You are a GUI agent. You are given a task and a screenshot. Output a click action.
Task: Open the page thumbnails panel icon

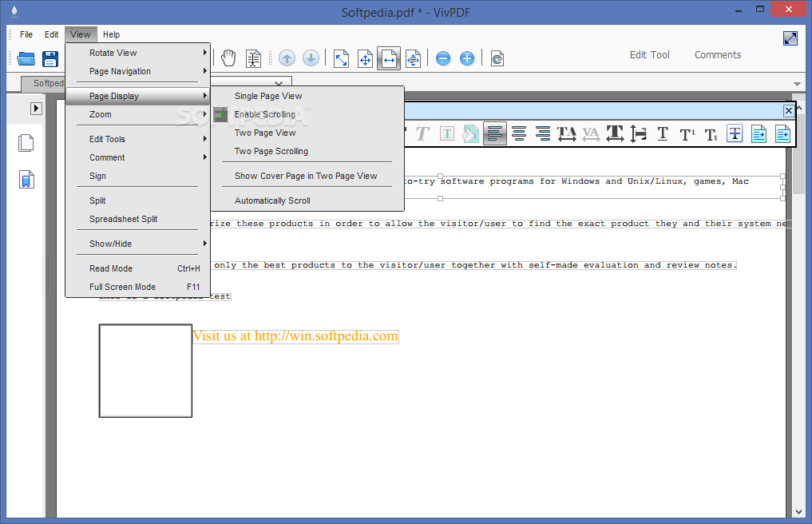pos(26,143)
